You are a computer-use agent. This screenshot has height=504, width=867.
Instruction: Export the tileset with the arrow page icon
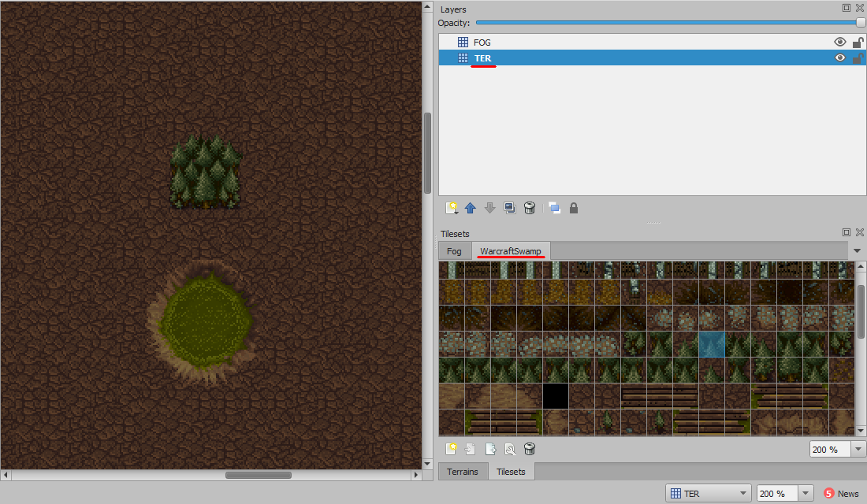coord(490,449)
